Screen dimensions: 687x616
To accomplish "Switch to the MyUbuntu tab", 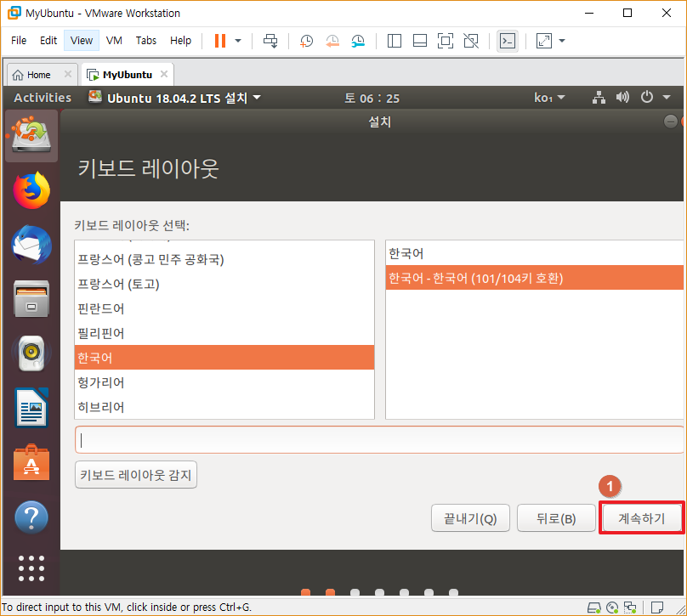I will tap(127, 75).
